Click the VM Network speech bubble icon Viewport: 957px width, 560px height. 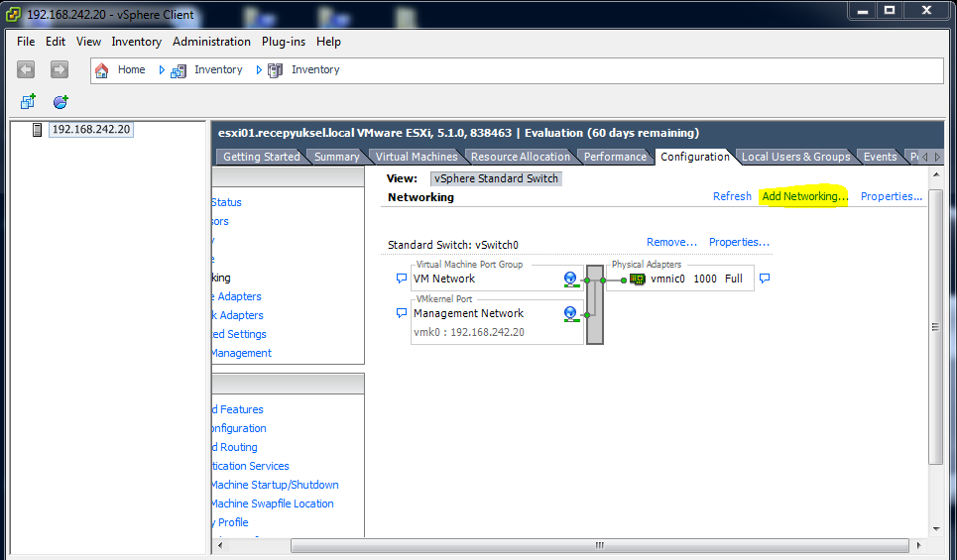click(x=402, y=279)
